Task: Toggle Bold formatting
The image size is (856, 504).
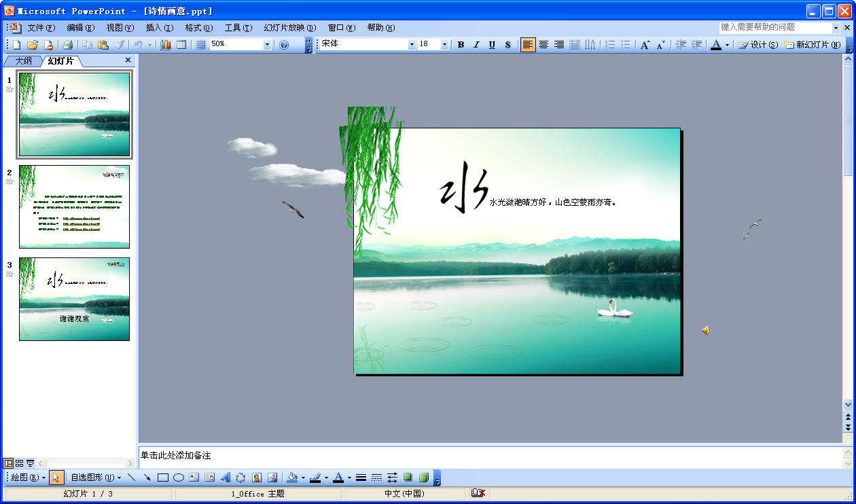Action: (461, 45)
